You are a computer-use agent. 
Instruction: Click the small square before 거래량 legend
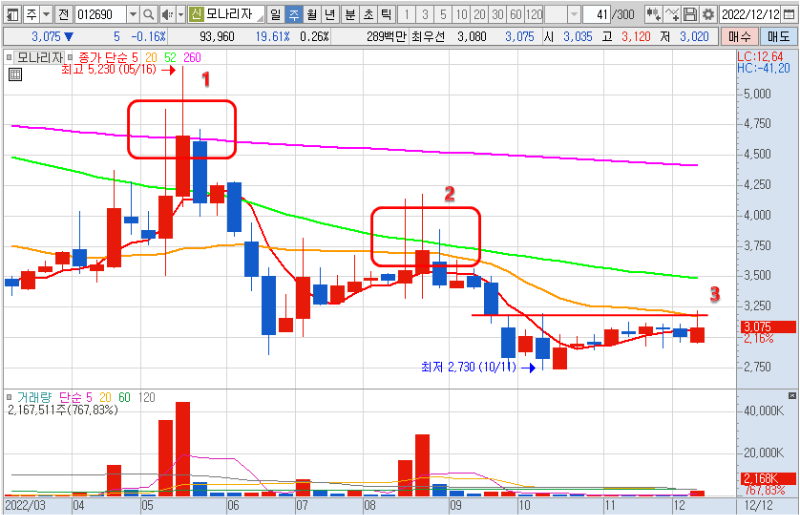tap(9, 397)
